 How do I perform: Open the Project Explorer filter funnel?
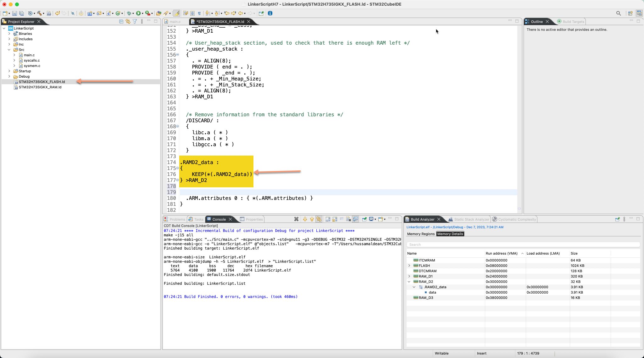click(x=135, y=21)
